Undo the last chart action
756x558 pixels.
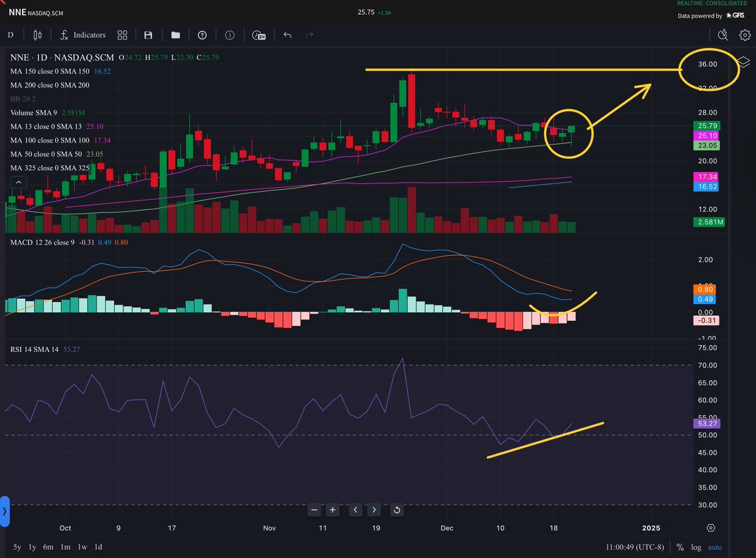pos(287,35)
